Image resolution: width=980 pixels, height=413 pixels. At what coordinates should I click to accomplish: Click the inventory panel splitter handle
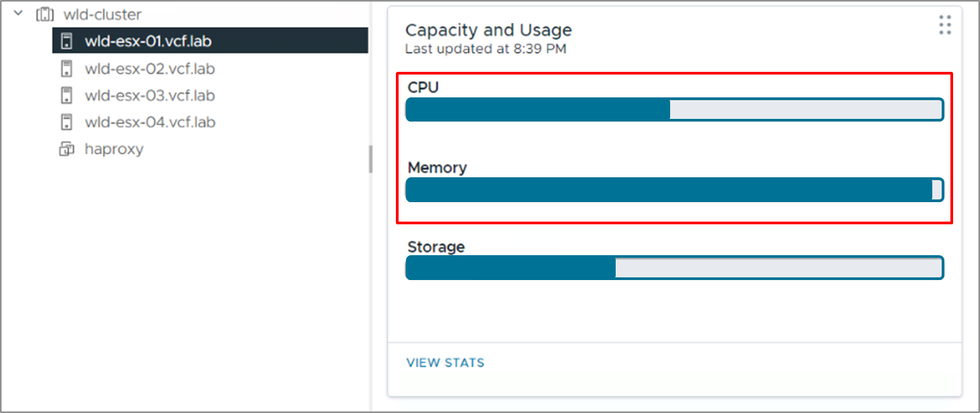tap(370, 159)
